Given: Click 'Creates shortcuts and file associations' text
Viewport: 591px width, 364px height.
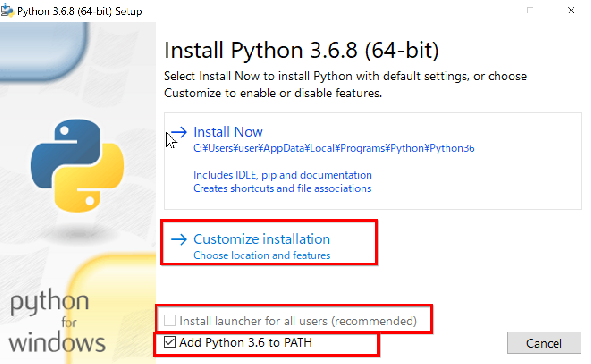Looking at the screenshot, I should pos(282,188).
